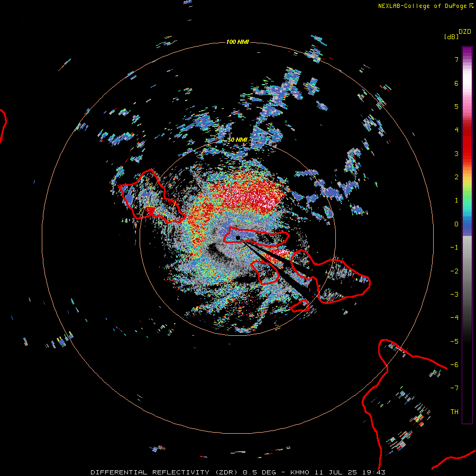This screenshot has height=476, width=476.
Task: Click the '100 NMI' range ring label
Action: point(237,42)
